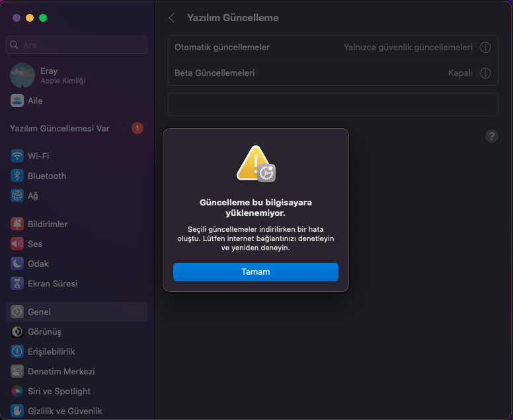
Task: Click info icon beside Otomatik güncellemeler
Action: (485, 48)
